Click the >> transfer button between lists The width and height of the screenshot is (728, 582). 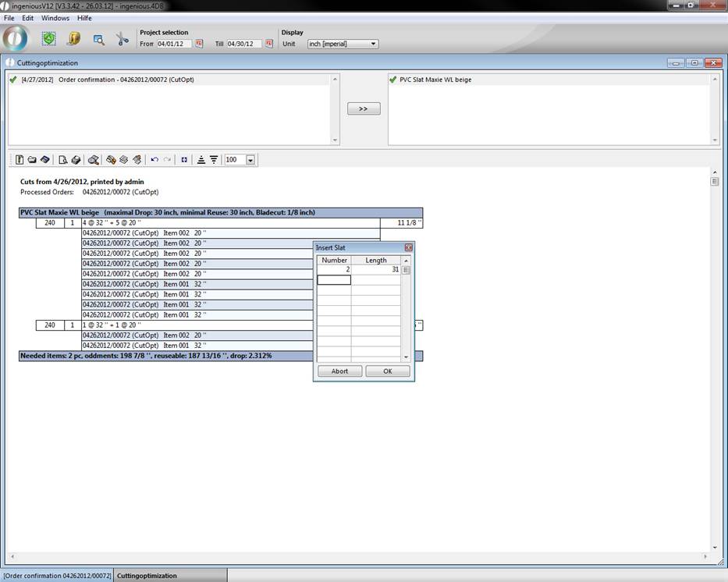364,108
